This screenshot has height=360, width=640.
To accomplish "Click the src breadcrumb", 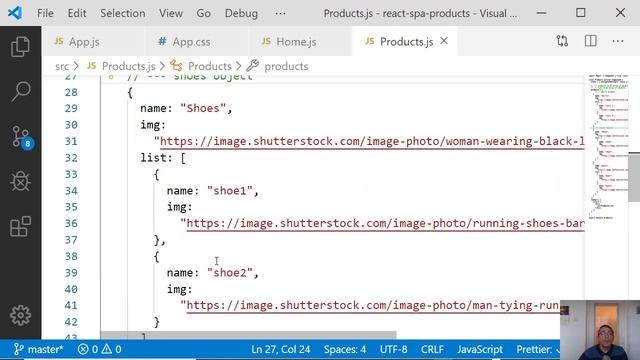I will (x=62, y=66).
